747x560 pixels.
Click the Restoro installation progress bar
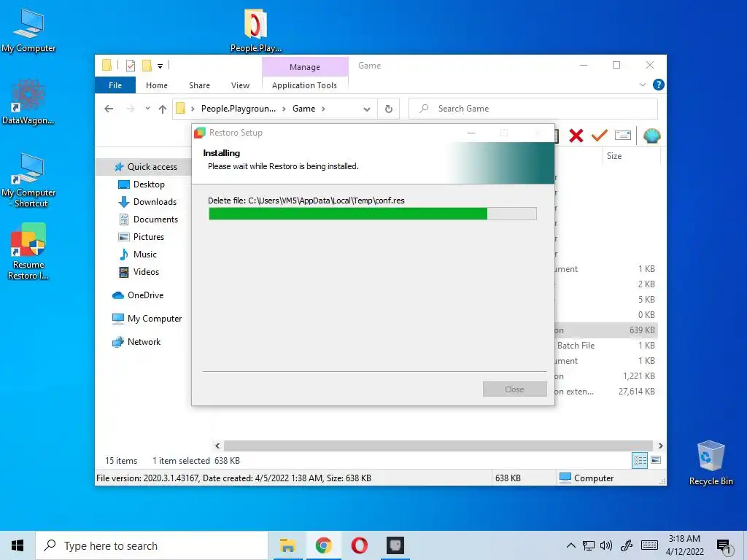pos(373,214)
